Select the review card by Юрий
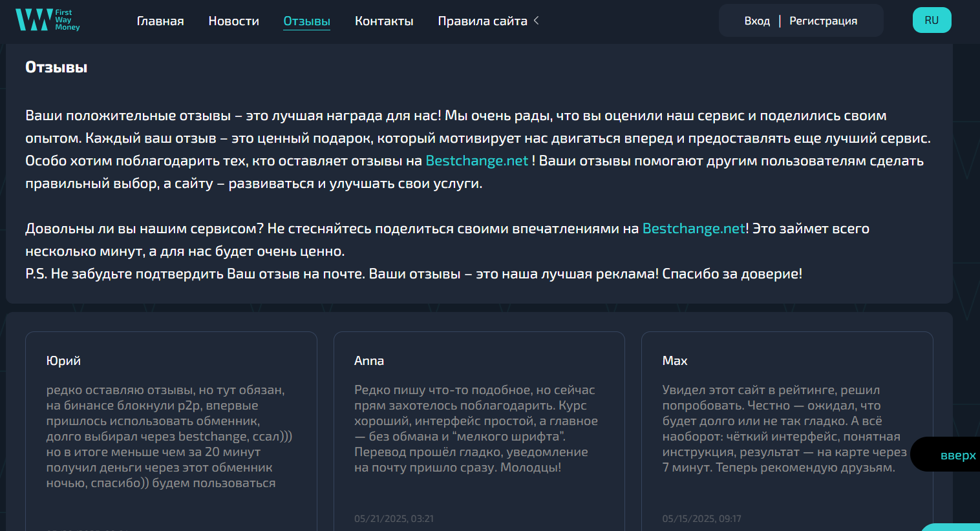The width and height of the screenshot is (980, 531). pyautogui.click(x=171, y=426)
